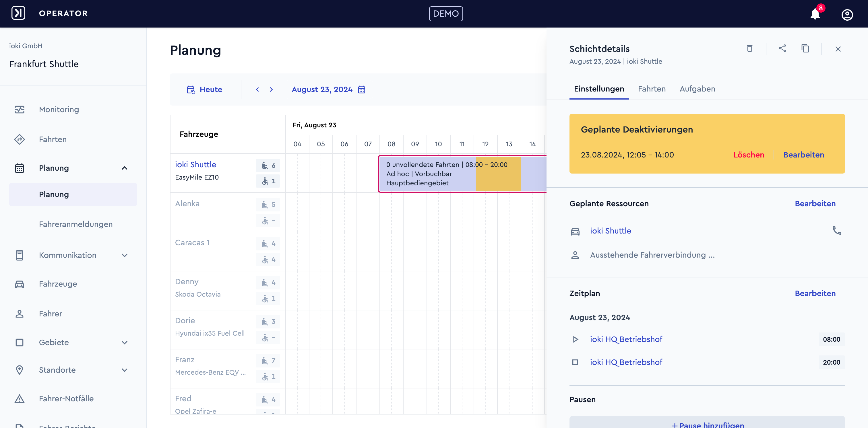
Task: Expand the Standorte sidebar section
Action: [x=124, y=370]
